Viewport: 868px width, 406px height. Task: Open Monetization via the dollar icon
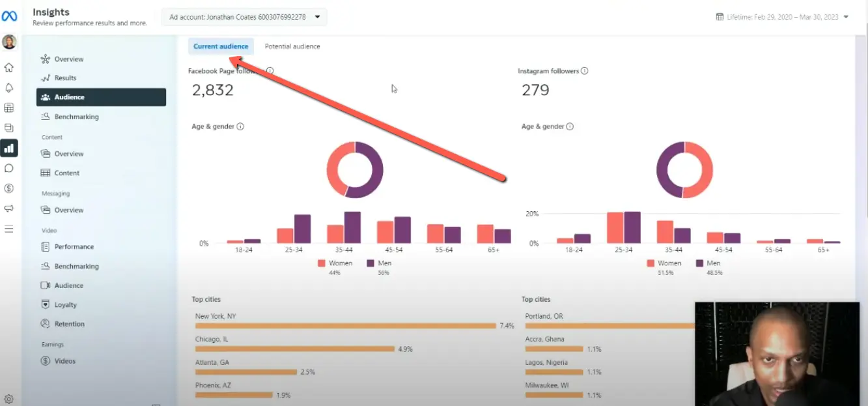(9, 188)
